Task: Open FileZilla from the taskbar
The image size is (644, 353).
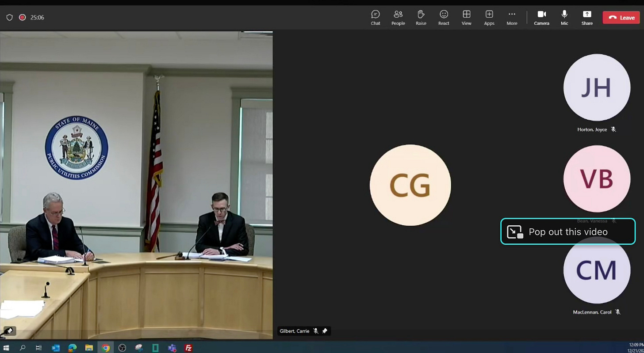Action: click(188, 348)
